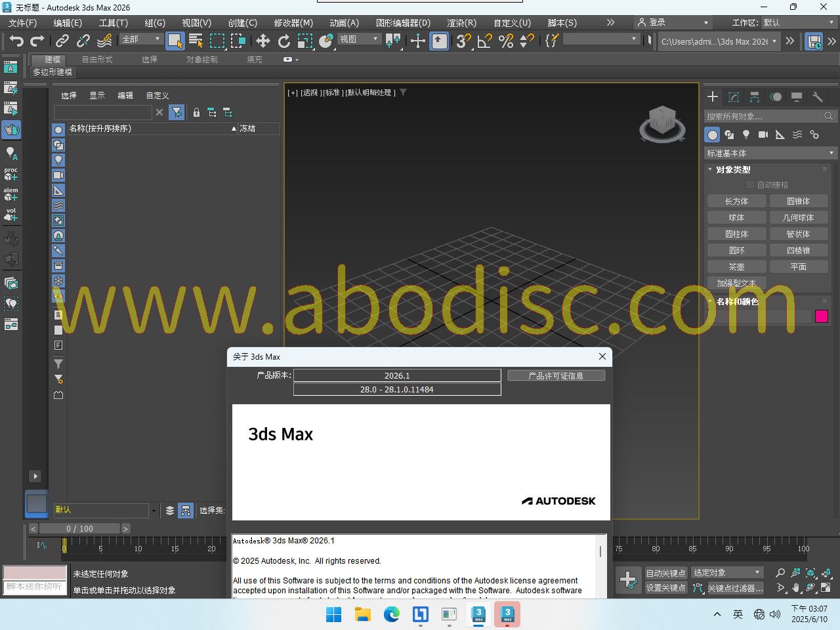840x630 pixels.
Task: Collapse the 名称和颜色 rollout
Action: point(737,301)
